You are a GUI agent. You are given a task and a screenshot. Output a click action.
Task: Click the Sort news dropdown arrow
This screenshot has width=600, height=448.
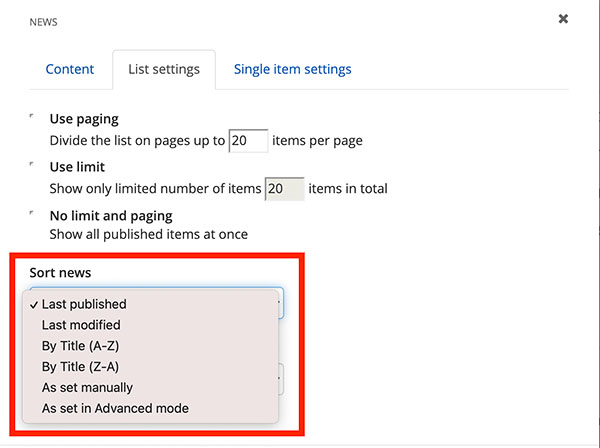tap(279, 303)
